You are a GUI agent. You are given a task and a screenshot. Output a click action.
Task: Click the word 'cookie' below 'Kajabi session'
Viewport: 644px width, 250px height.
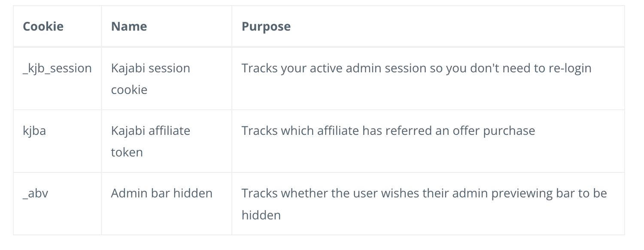pyautogui.click(x=129, y=90)
